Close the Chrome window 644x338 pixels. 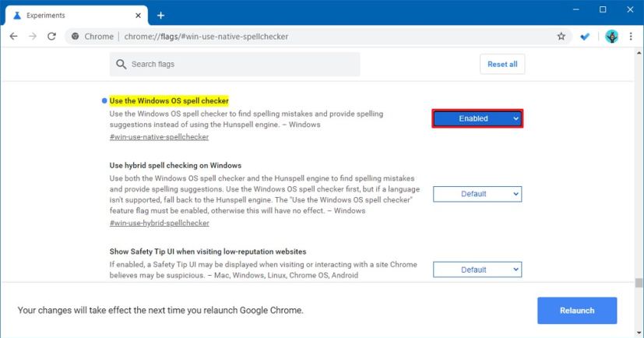point(630,9)
